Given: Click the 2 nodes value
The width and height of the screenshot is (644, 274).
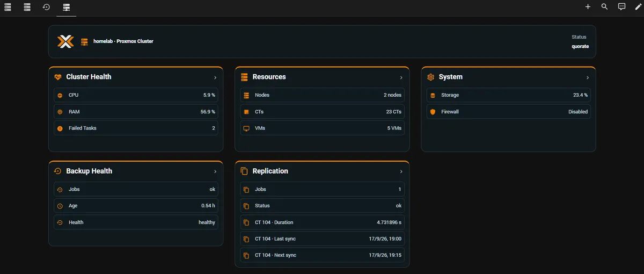Looking at the screenshot, I should pyautogui.click(x=392, y=95).
